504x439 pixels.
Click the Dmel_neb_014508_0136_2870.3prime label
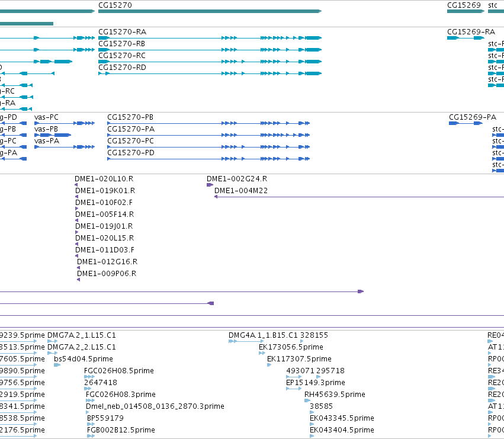[x=155, y=406]
